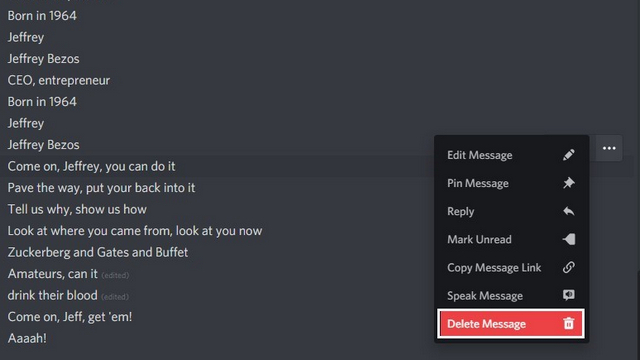Choose Reply in the message menu
This screenshot has height=360, width=640.
[x=511, y=211]
